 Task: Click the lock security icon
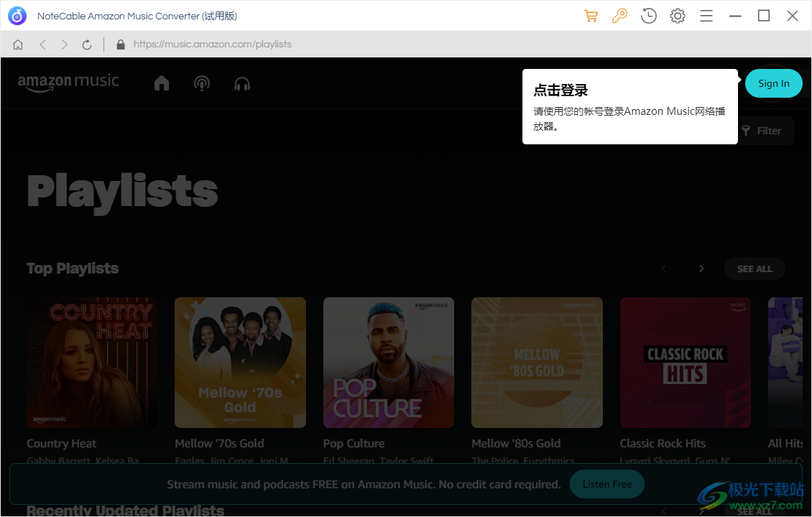121,45
